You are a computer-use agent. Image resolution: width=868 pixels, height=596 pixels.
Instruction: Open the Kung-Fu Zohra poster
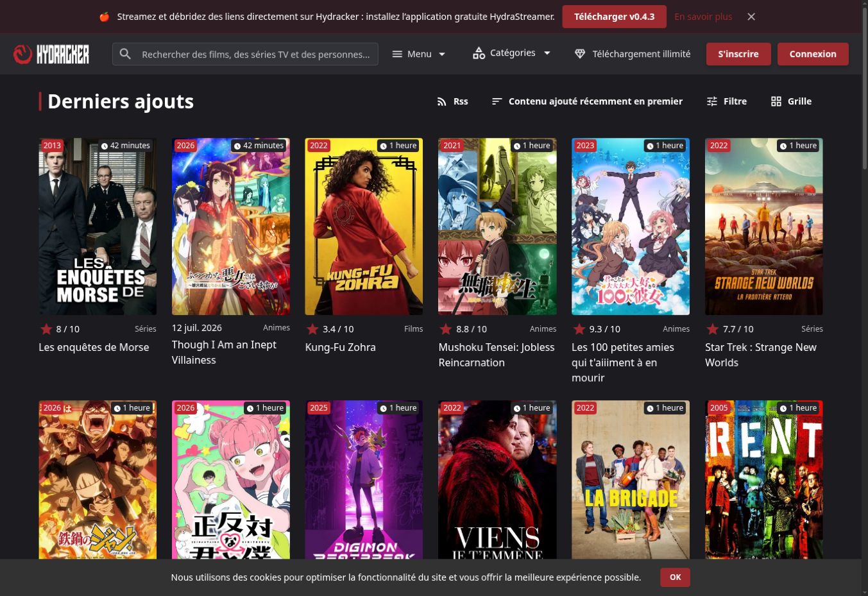pyautogui.click(x=364, y=226)
